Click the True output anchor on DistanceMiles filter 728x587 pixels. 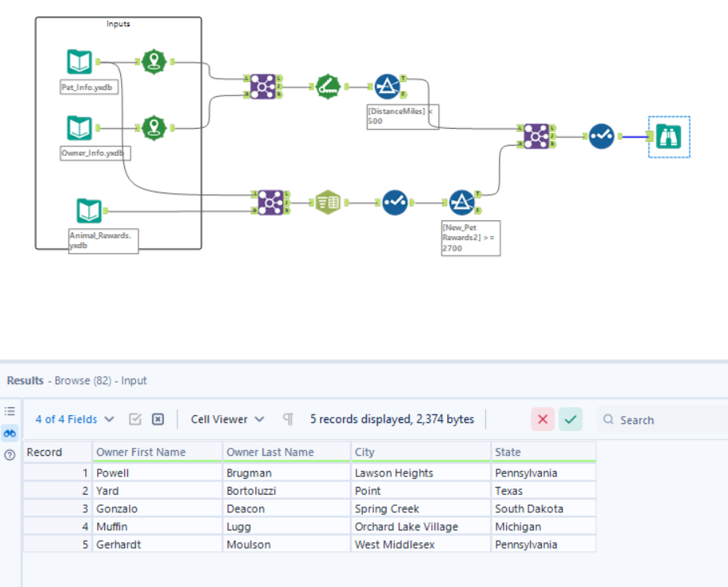[x=403, y=79]
